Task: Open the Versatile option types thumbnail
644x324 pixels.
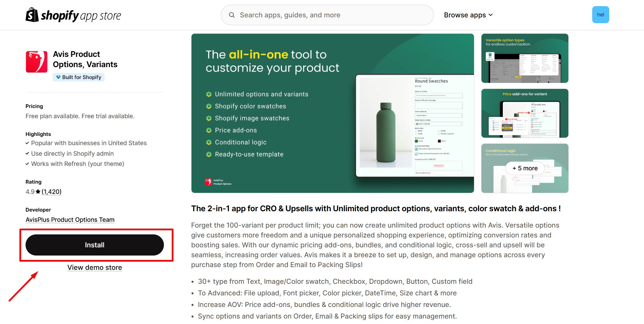Action: point(525,58)
